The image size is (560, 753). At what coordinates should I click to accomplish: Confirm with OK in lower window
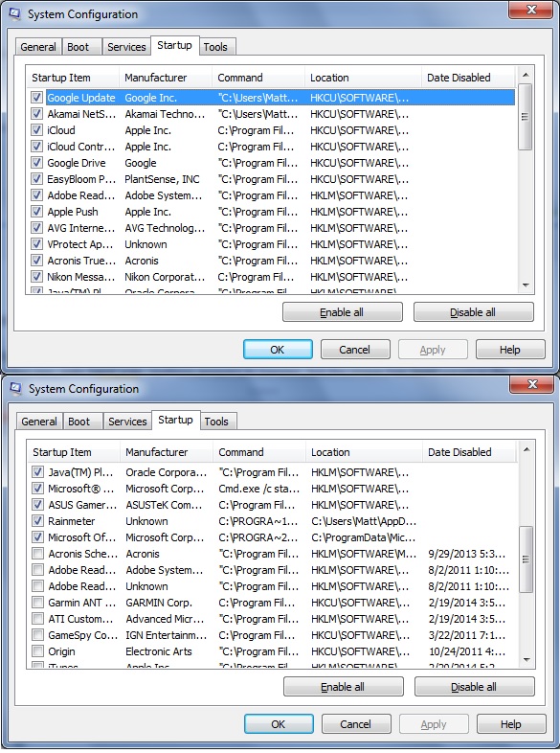[x=279, y=724]
